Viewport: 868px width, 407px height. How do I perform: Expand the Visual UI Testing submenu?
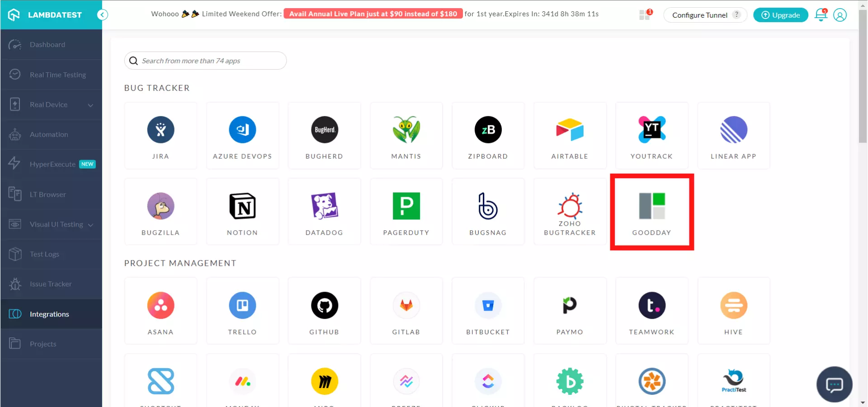(x=90, y=225)
